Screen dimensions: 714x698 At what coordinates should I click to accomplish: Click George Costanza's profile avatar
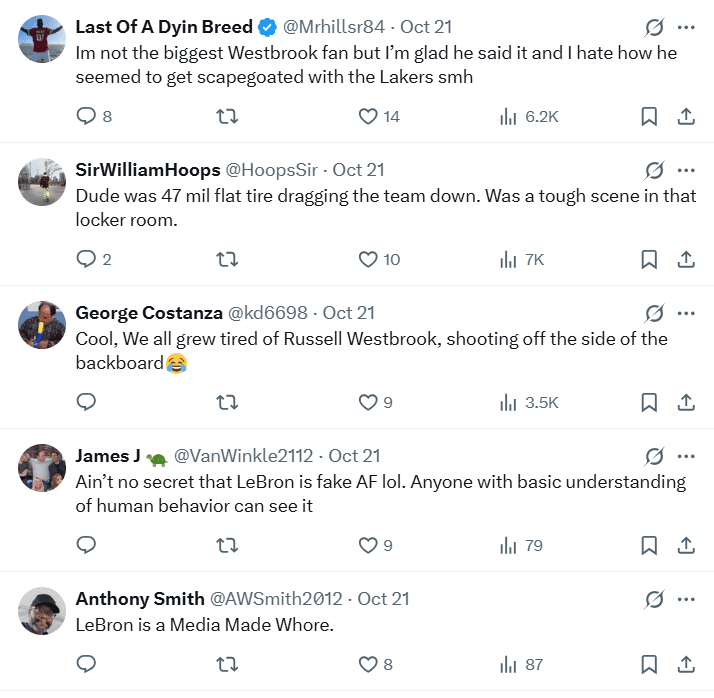[x=43, y=323]
